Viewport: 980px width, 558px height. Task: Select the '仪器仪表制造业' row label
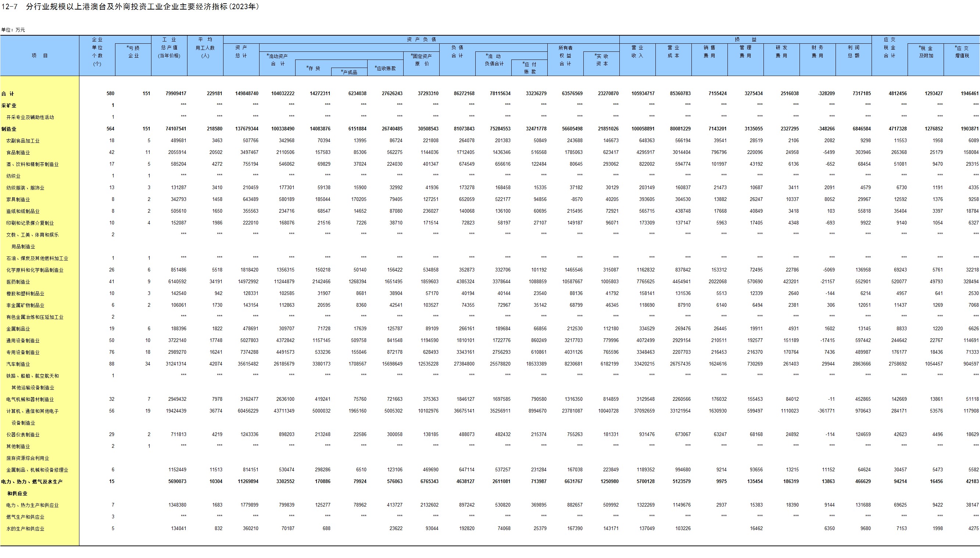(x=23, y=435)
